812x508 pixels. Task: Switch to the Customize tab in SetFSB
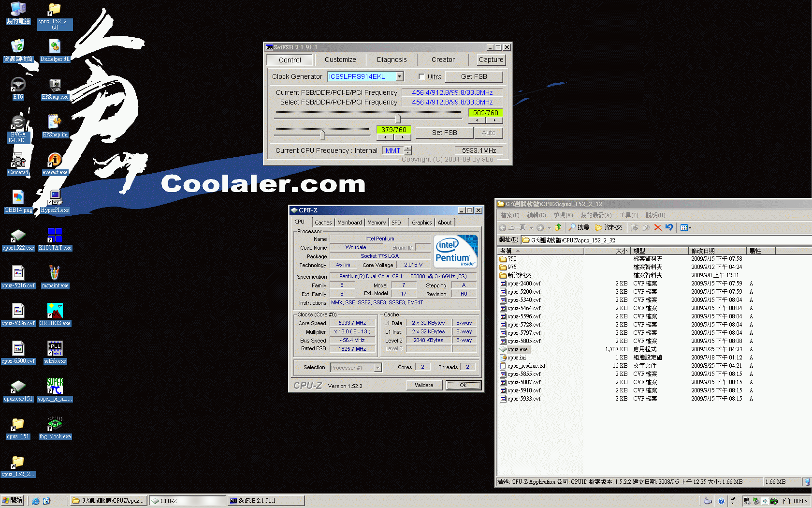pyautogui.click(x=340, y=60)
